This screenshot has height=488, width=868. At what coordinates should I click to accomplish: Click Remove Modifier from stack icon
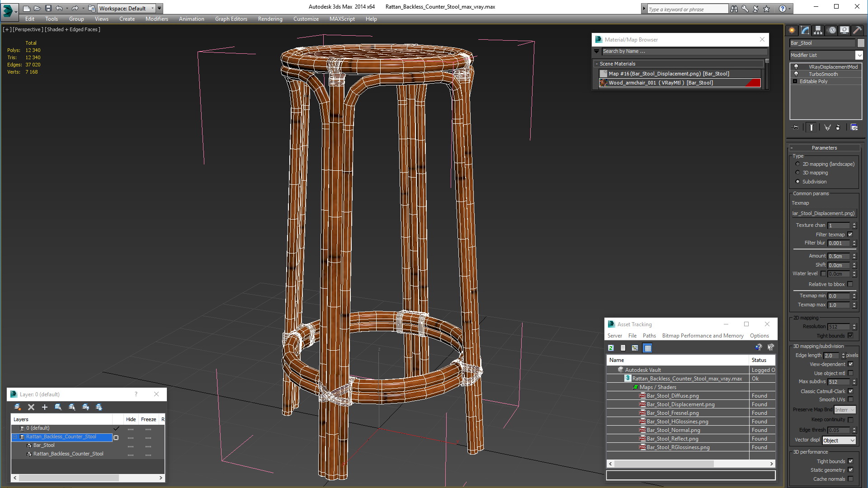(x=838, y=127)
